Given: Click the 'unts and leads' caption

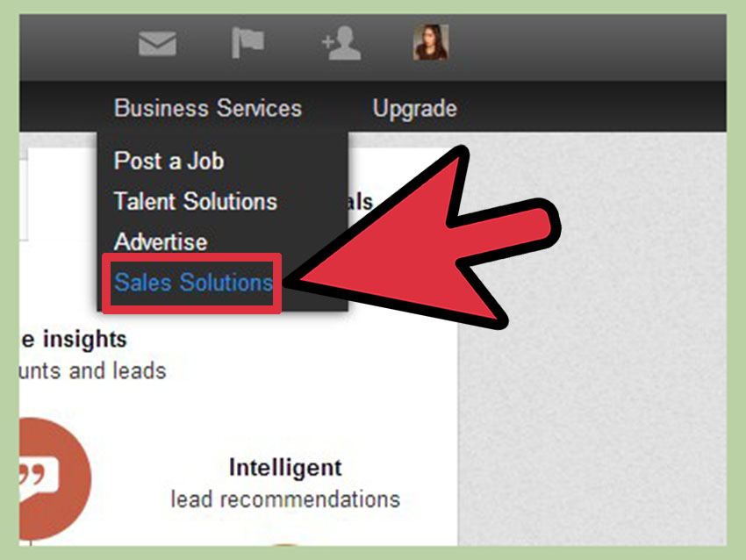Looking at the screenshot, I should 93,370.
